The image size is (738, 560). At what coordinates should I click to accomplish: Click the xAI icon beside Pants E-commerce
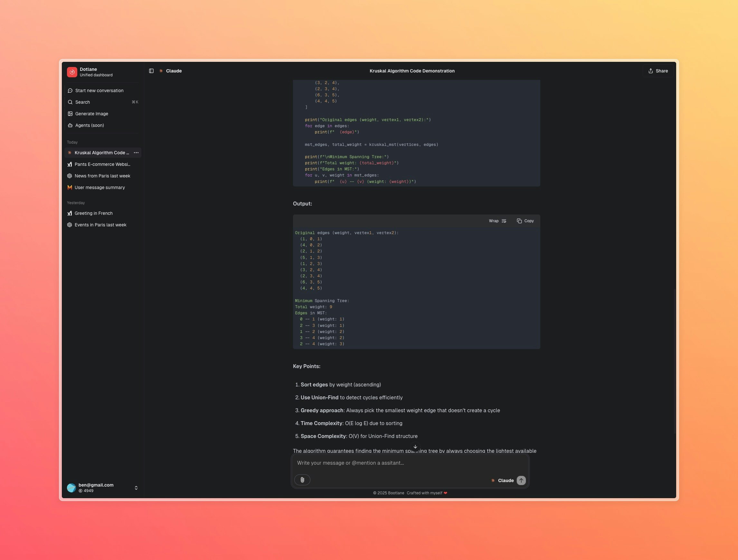[x=70, y=164]
